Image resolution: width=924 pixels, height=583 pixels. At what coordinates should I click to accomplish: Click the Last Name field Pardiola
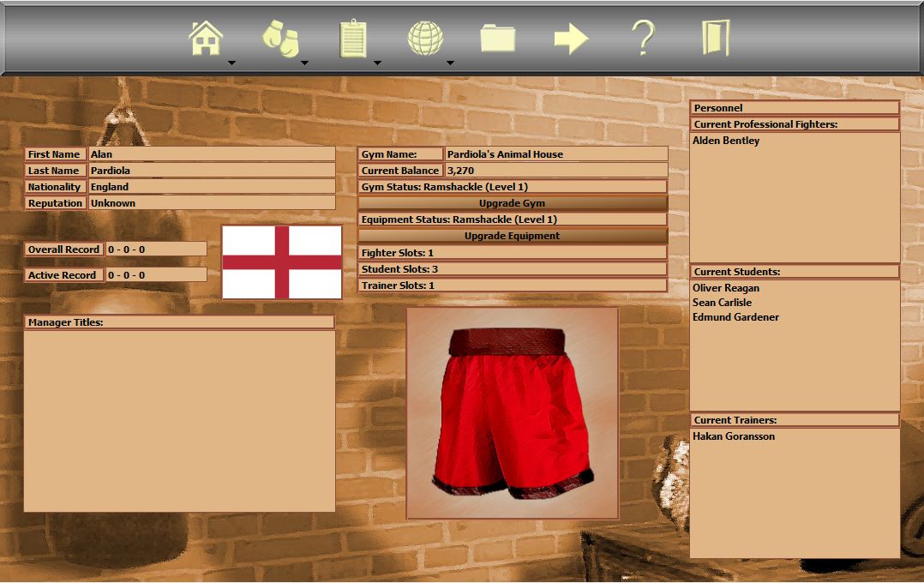pos(212,171)
